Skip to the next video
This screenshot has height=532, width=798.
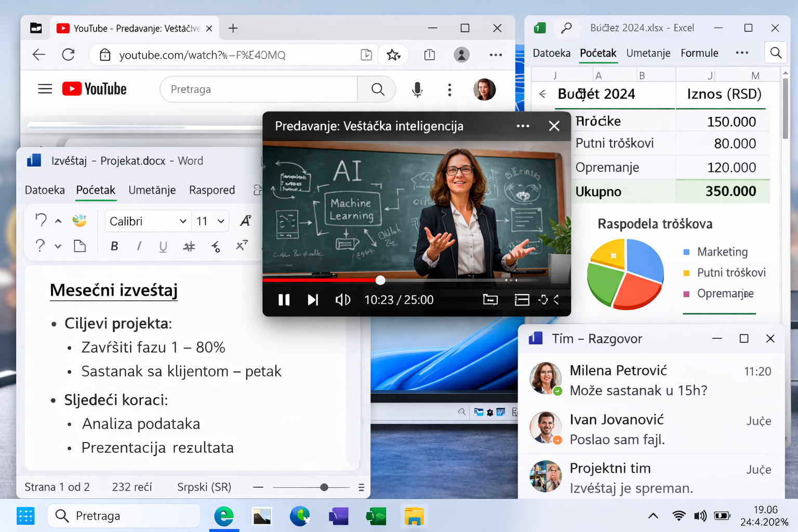(312, 300)
